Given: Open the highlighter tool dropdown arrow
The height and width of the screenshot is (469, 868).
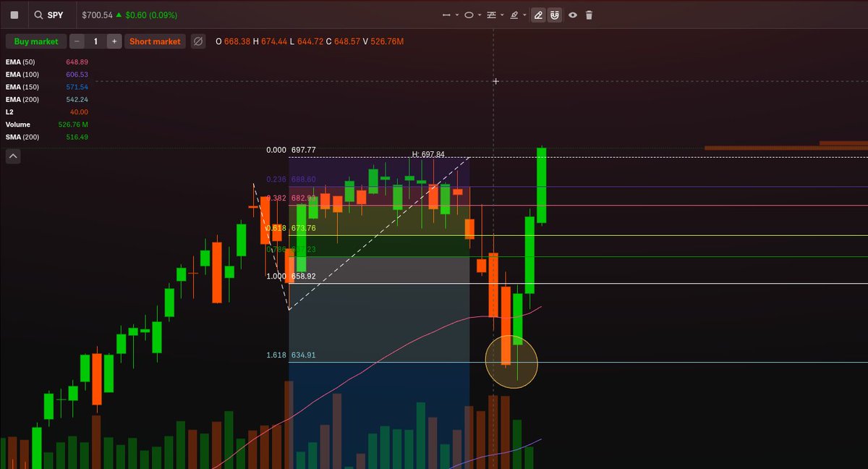Looking at the screenshot, I should pyautogui.click(x=524, y=14).
